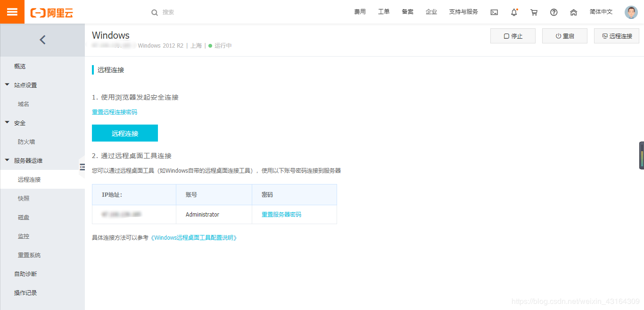Open the user avatar profile menu

coord(631,12)
